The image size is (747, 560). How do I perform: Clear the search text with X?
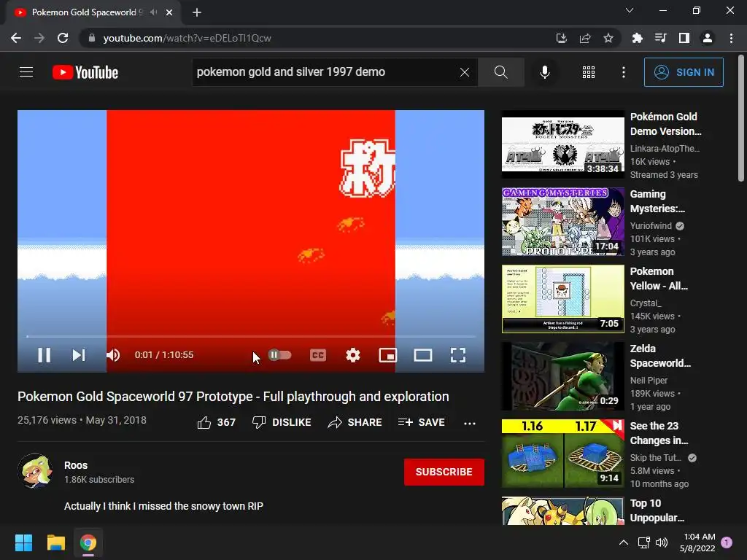(465, 72)
